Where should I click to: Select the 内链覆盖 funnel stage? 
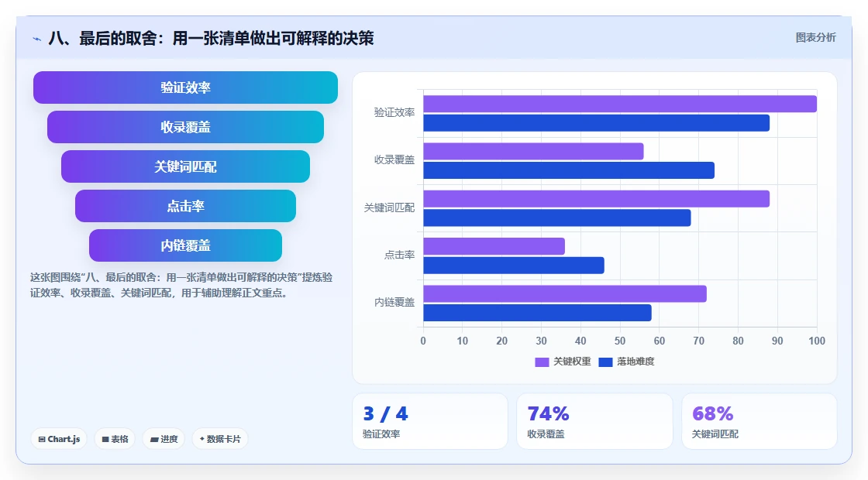pyautogui.click(x=185, y=245)
